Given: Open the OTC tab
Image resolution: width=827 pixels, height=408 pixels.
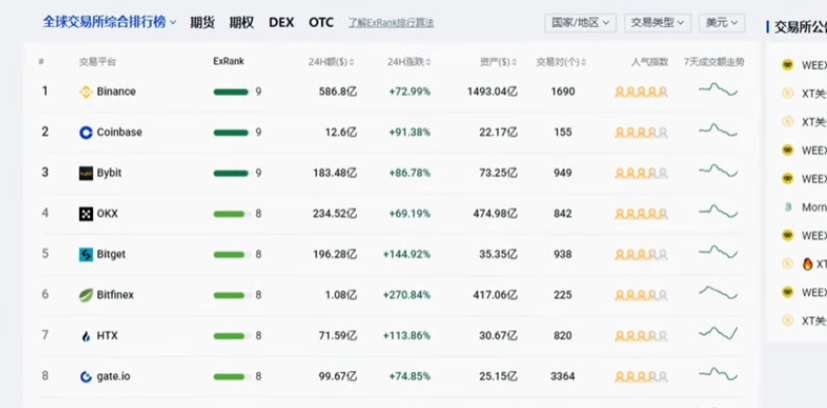Looking at the screenshot, I should pyautogui.click(x=321, y=23).
